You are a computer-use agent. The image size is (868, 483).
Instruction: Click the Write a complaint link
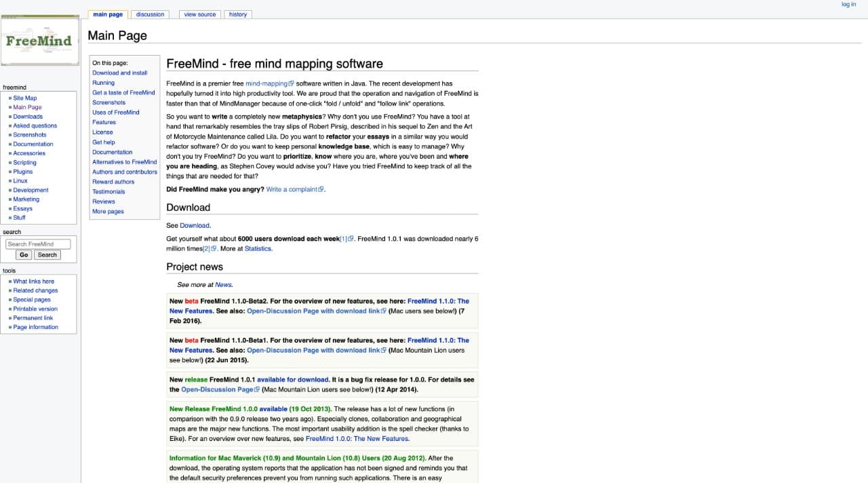click(x=295, y=189)
